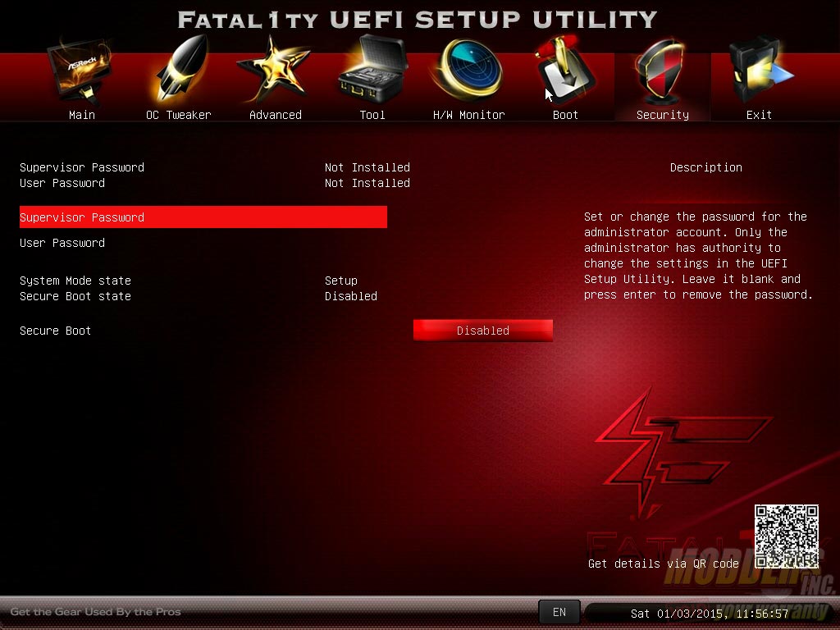
Task: Choose the Exit tab label
Action: click(759, 115)
